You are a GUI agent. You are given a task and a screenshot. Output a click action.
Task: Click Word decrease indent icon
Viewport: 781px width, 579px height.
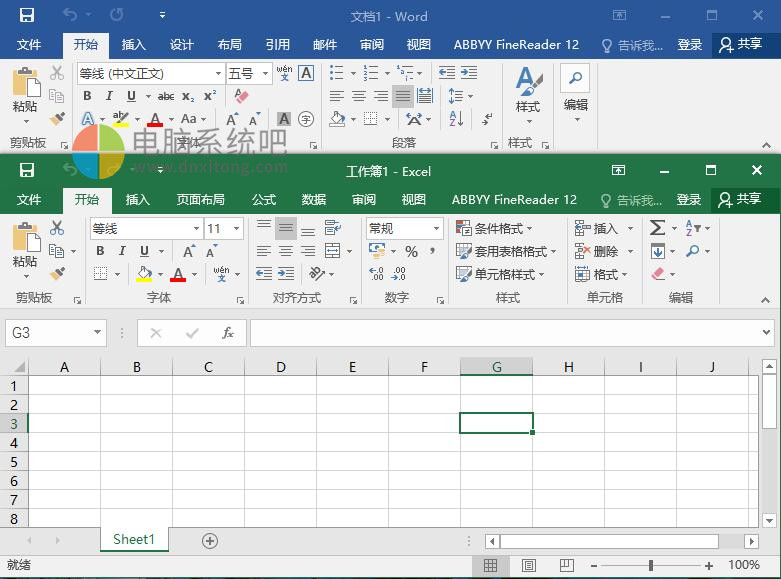coord(447,73)
